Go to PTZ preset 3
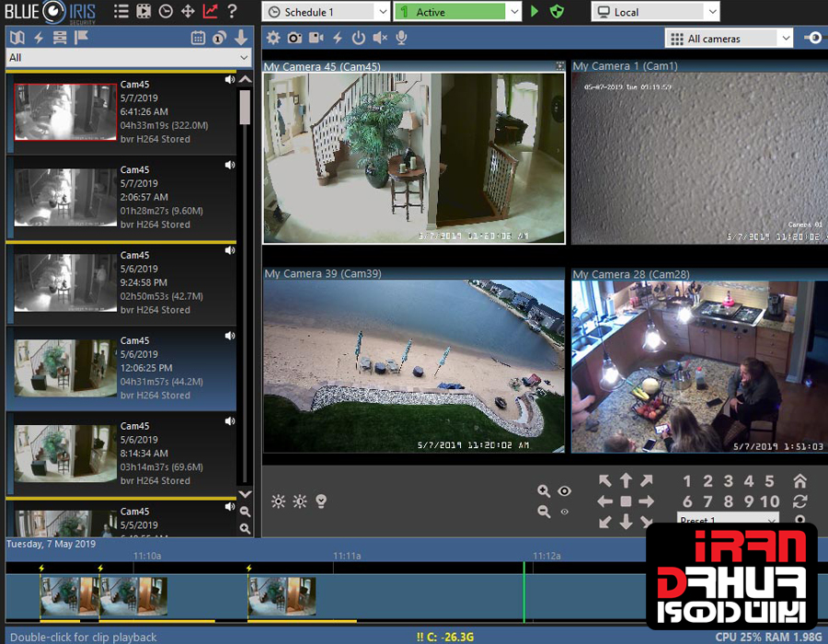 729,481
